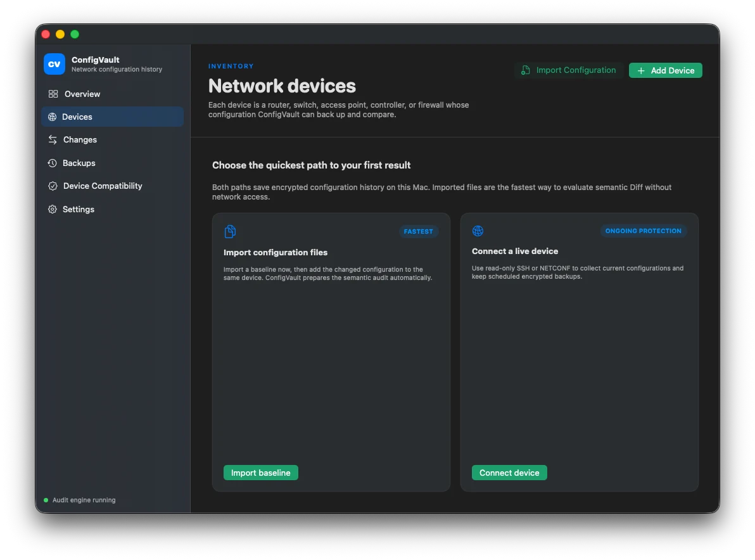Click the ConfigVault app name text

[x=96, y=60]
